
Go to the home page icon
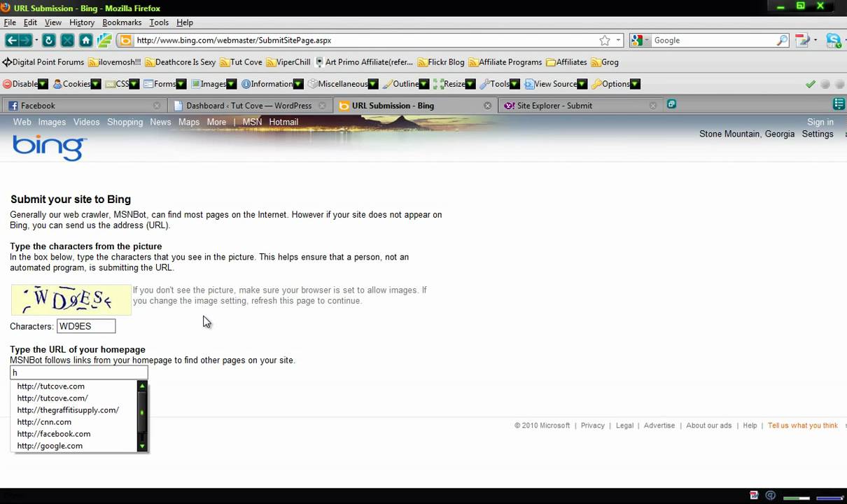(x=85, y=41)
